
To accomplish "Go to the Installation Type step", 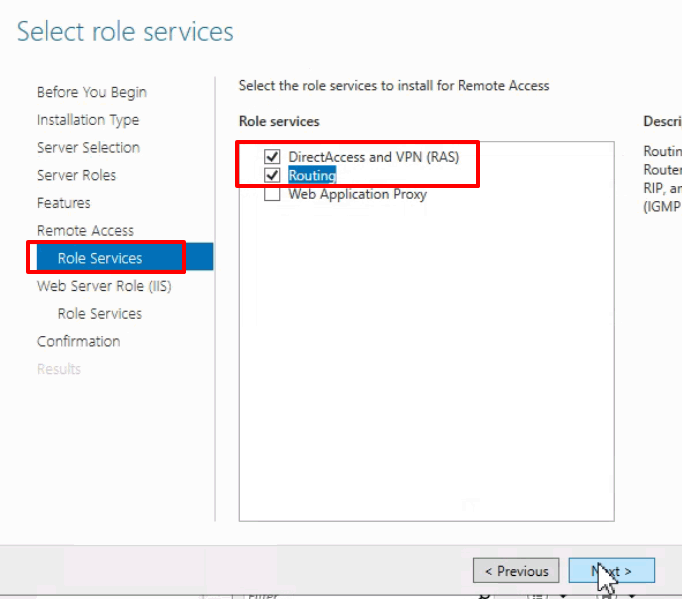I will point(88,120).
